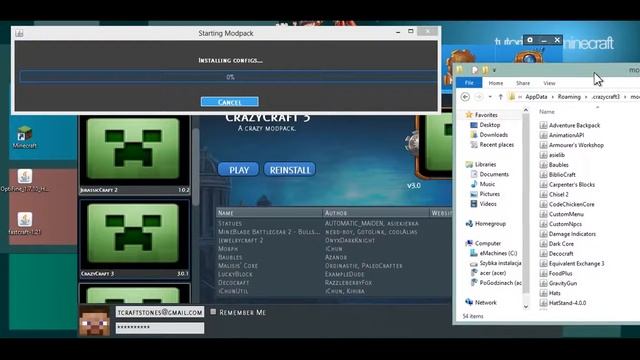Open recent locations dropdown arrow
The width and height of the screenshot is (640, 360).
(490, 97)
